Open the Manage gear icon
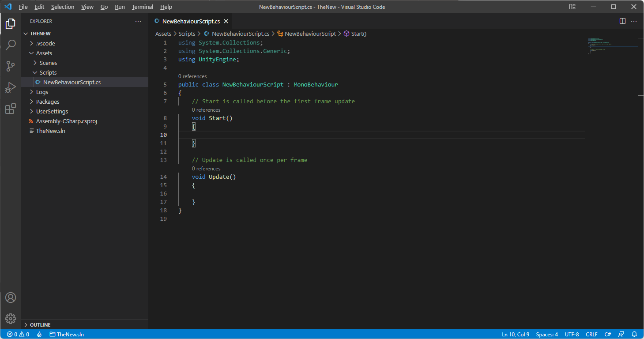The width and height of the screenshot is (644, 339). coord(11,319)
